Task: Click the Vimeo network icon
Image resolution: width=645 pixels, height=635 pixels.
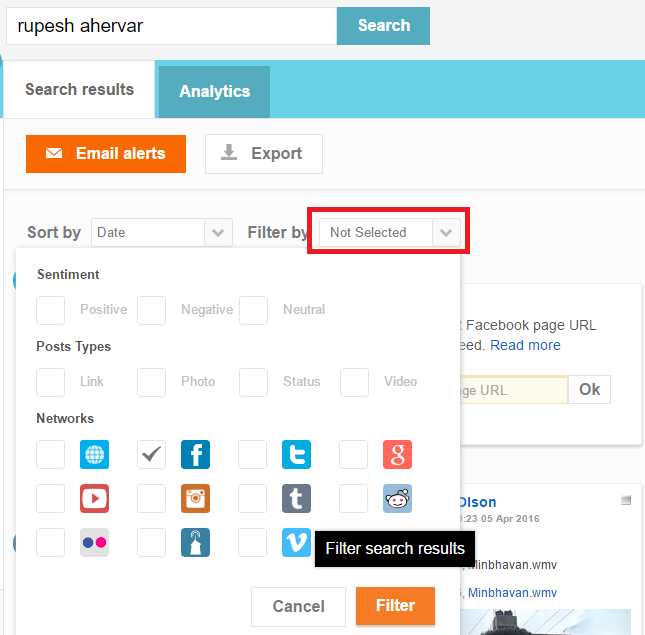Action: [x=296, y=542]
